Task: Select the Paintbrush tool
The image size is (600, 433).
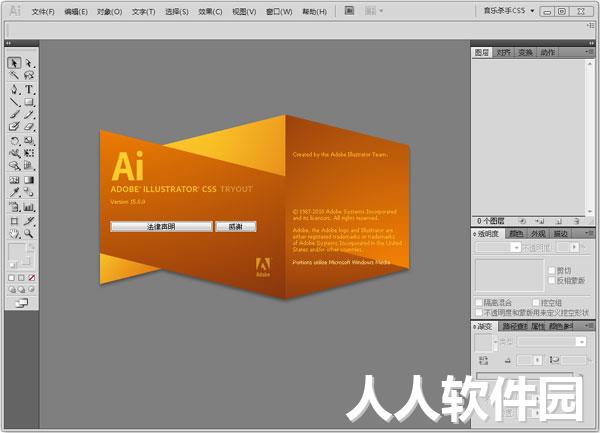Action: (14, 114)
